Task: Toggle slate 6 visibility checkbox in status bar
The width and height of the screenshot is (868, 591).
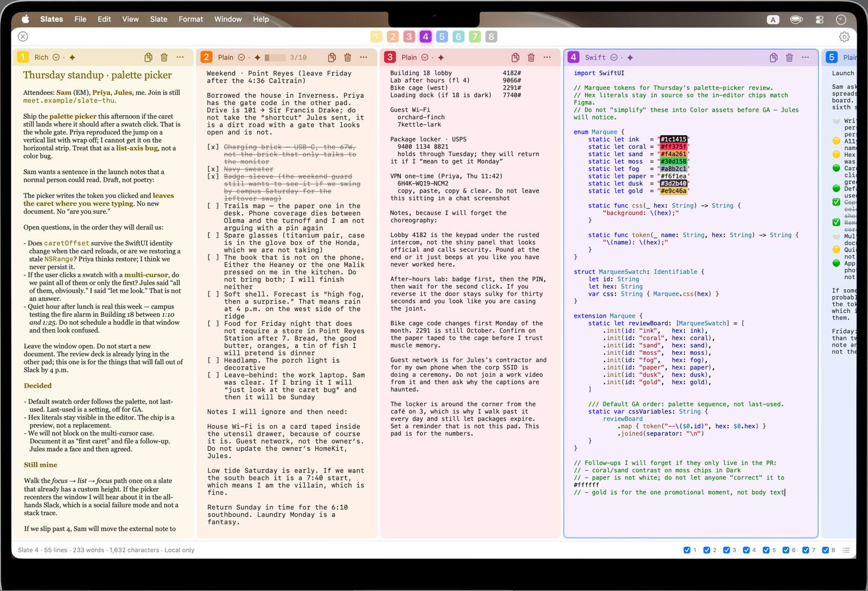Action: pyautogui.click(x=786, y=550)
